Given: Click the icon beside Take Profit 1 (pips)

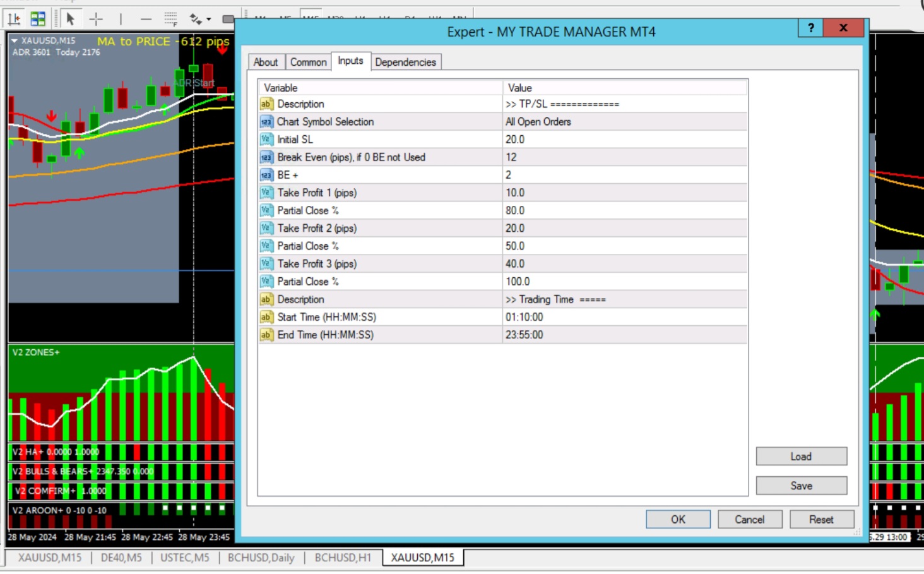Looking at the screenshot, I should pos(266,193).
